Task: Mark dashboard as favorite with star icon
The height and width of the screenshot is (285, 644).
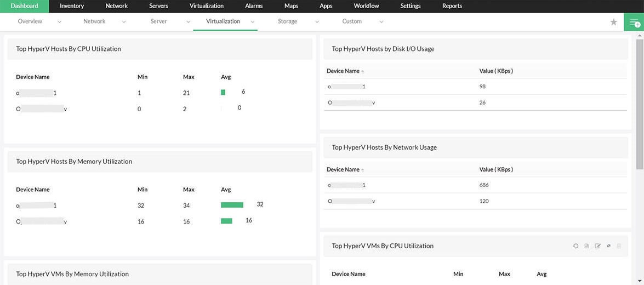Action: [614, 22]
